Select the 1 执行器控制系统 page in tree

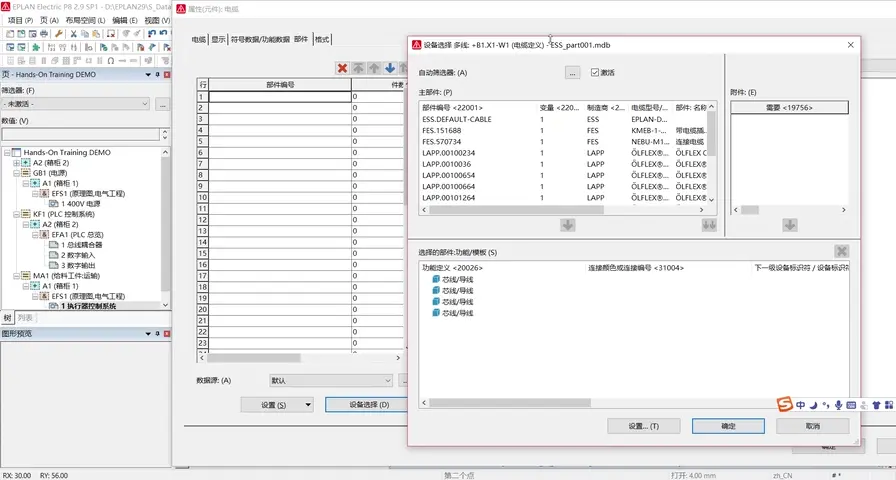89,306
